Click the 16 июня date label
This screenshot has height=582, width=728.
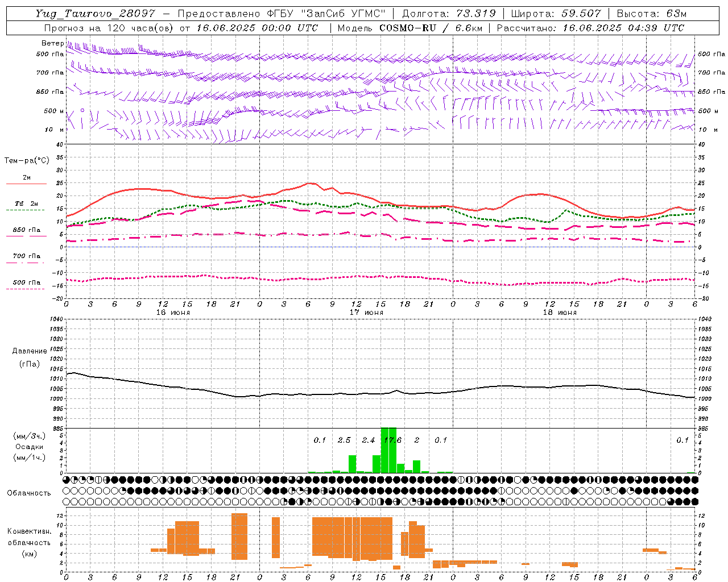coord(173,313)
